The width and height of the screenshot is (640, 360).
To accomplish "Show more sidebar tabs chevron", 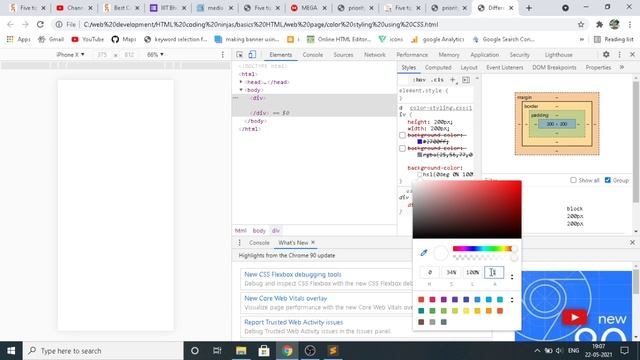I will click(622, 67).
